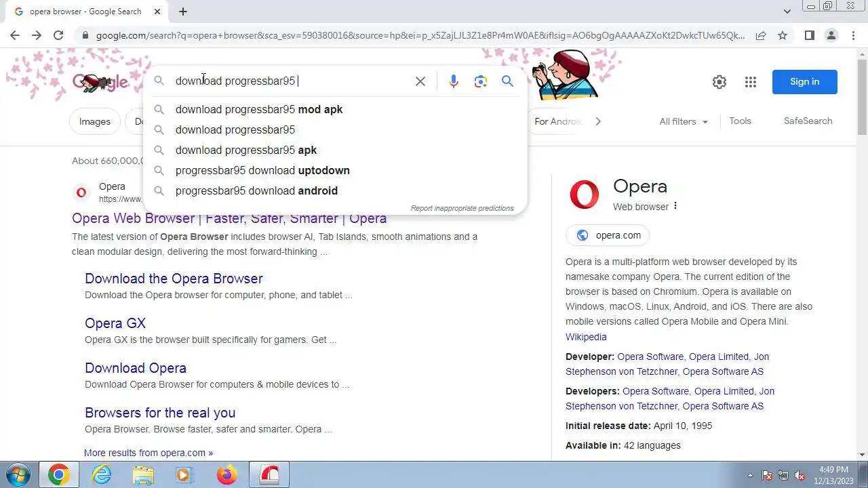
Task: Go forward in browser history
Action: (37, 35)
